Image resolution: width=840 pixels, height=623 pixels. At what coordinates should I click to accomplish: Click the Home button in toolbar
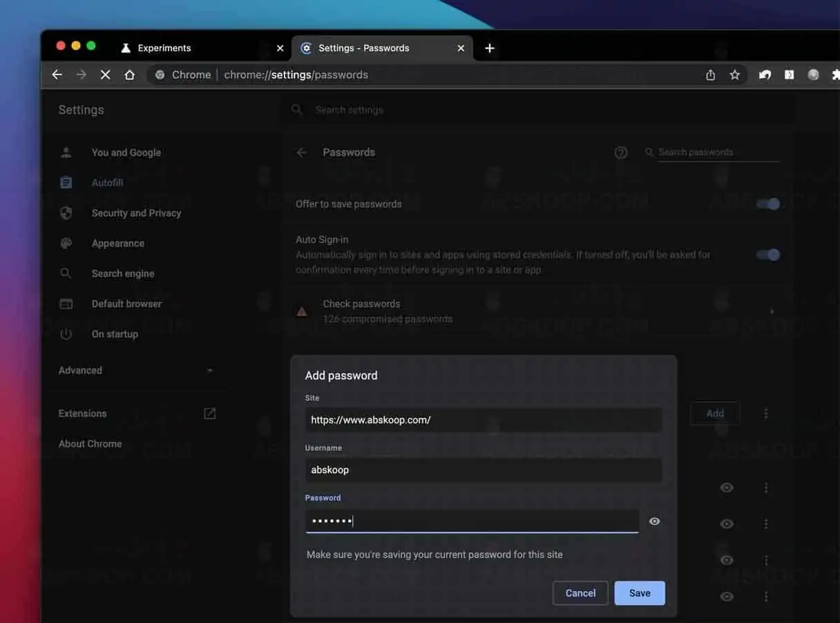click(x=129, y=75)
